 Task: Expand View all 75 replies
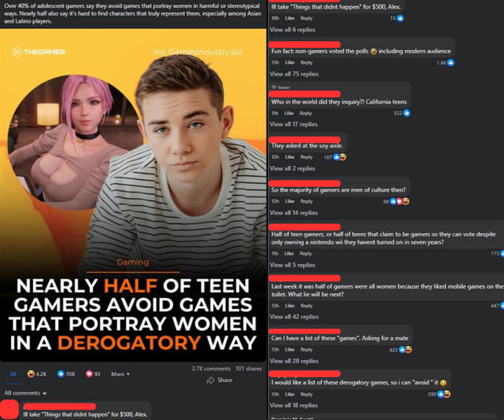[294, 74]
